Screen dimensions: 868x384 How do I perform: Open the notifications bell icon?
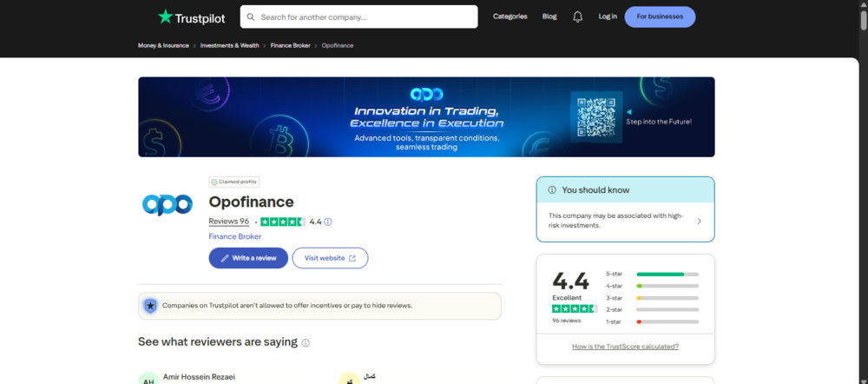coord(577,17)
